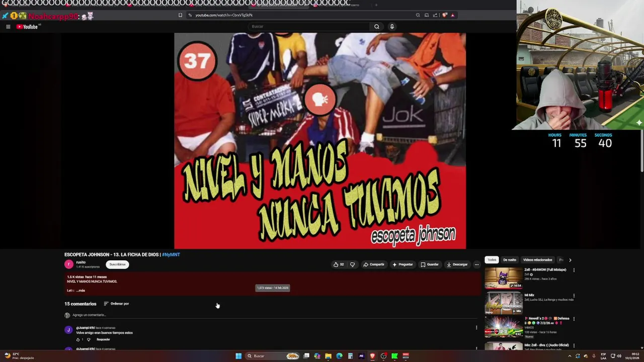Open the Calculator app in the taskbar
Image resolution: width=644 pixels, height=362 pixels.
tap(350, 356)
